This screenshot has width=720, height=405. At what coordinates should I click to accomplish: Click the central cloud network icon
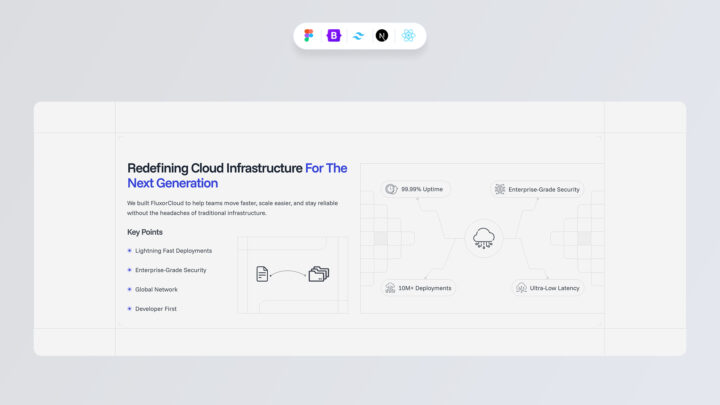[484, 238]
